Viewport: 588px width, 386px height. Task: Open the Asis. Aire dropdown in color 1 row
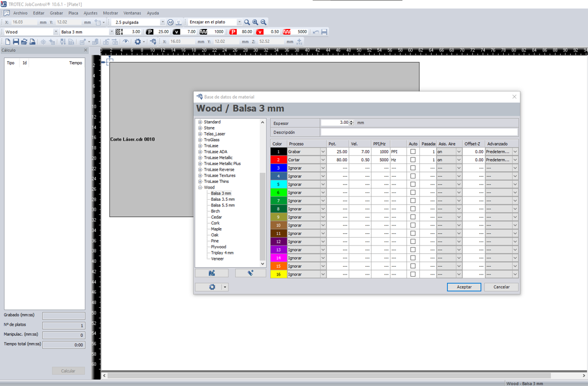pos(458,152)
